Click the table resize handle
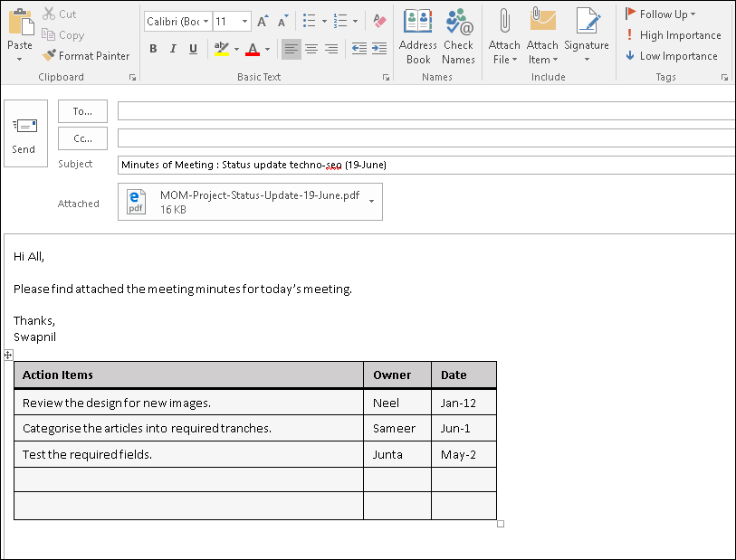The height and width of the screenshot is (560, 736). 501,524
